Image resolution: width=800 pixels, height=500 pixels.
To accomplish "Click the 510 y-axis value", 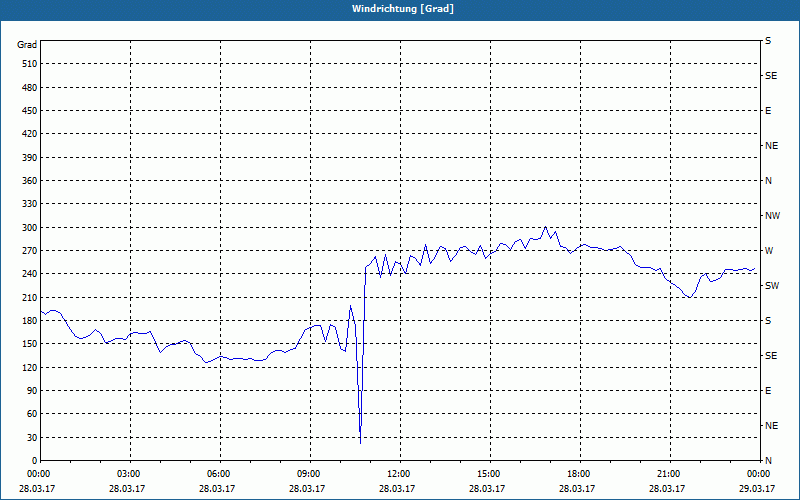I will point(30,64).
